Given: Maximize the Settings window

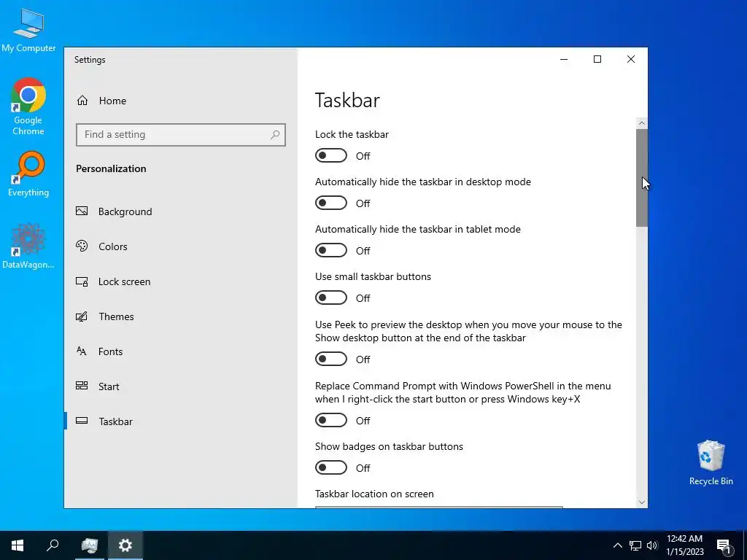Looking at the screenshot, I should [x=597, y=59].
